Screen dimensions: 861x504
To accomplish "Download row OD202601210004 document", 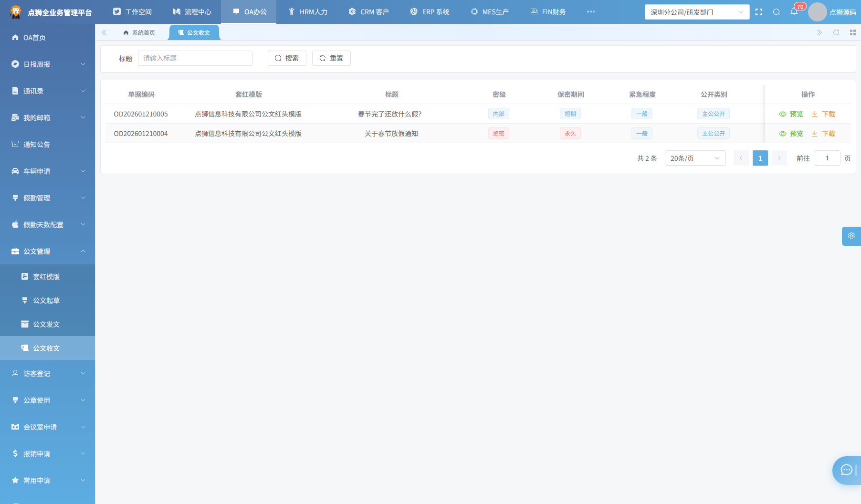I will tap(823, 134).
